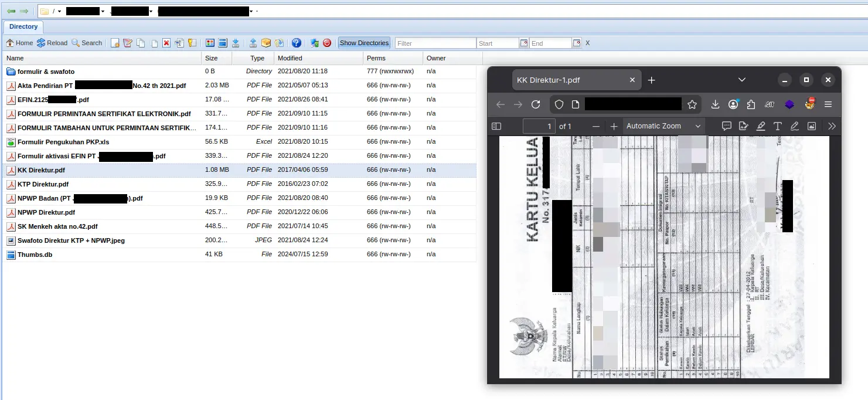Select KTP Direktur.pdf file row
This screenshot has height=400, width=868.
(x=239, y=184)
